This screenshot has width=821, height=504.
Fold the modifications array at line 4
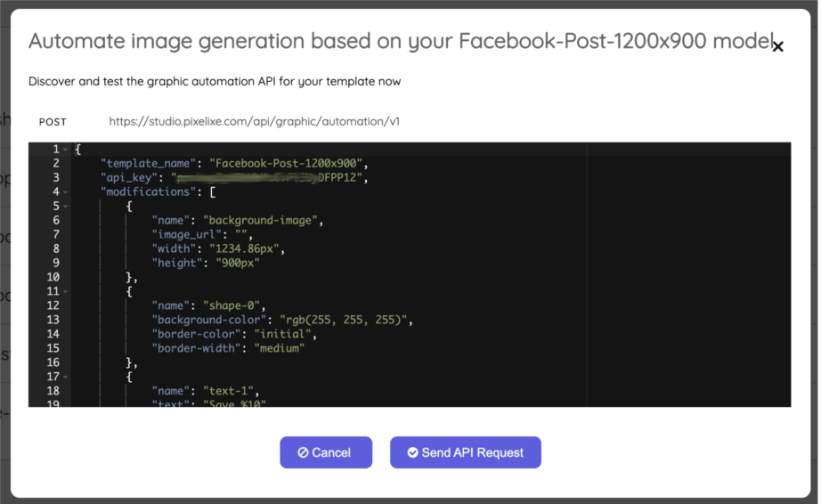[x=67, y=191]
